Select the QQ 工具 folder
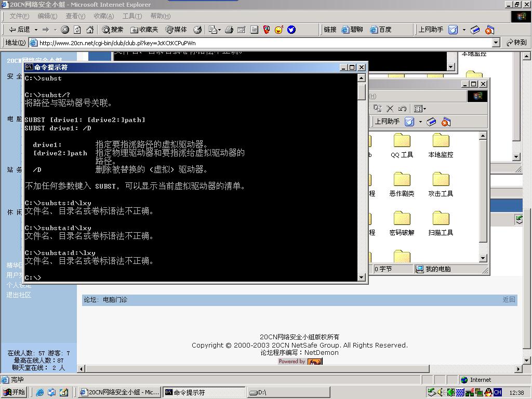Viewport: 532px width, 399px height. pos(402,146)
